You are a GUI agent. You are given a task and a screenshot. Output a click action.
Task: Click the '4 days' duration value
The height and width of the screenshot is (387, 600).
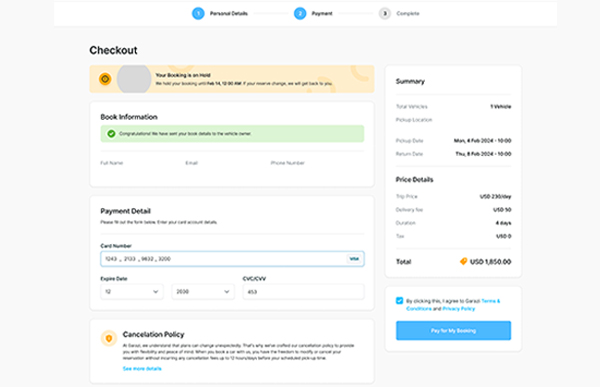click(x=503, y=223)
